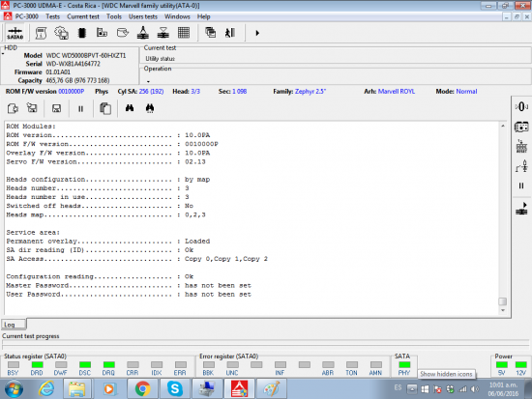Open the PC-3000 menu
Image resolution: width=532 pixels, height=399 pixels.
click(x=26, y=16)
